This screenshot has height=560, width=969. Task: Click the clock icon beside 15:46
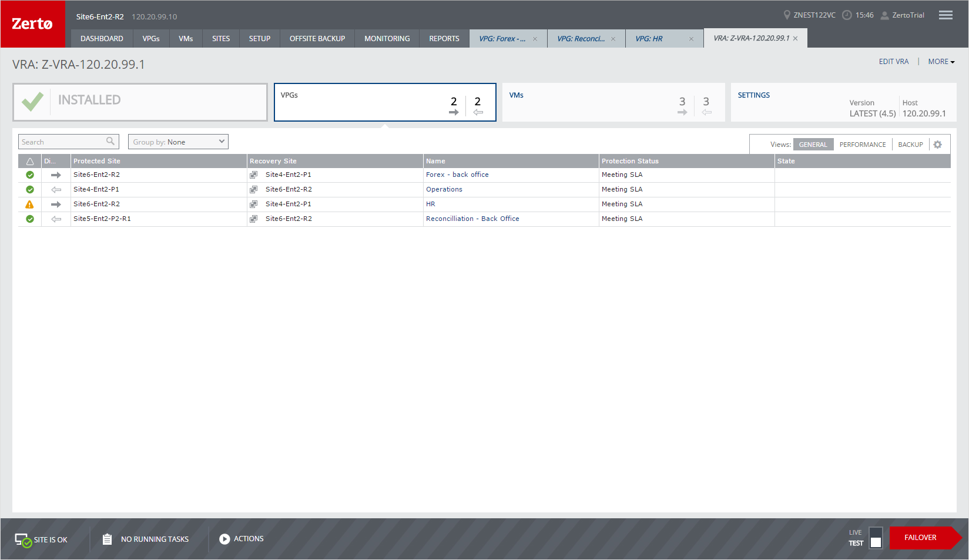click(x=847, y=15)
